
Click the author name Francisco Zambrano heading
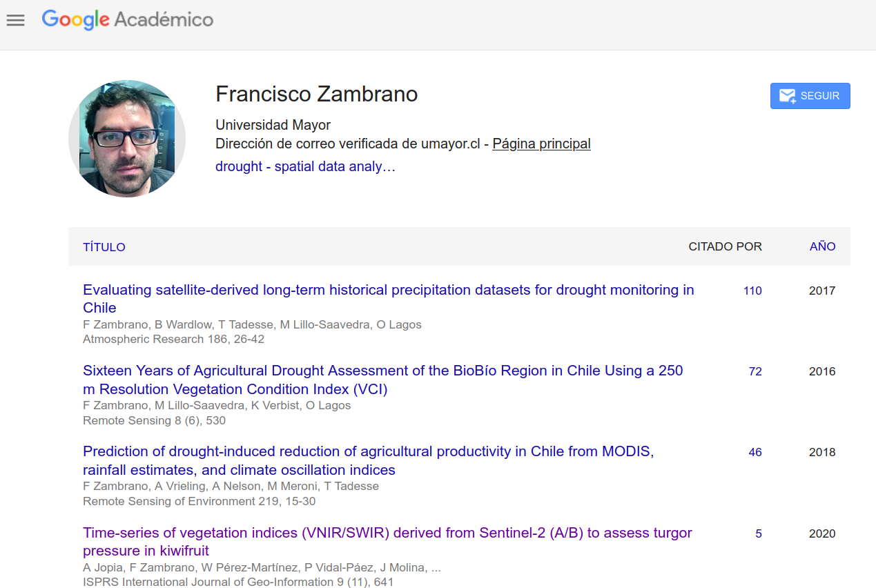[316, 94]
